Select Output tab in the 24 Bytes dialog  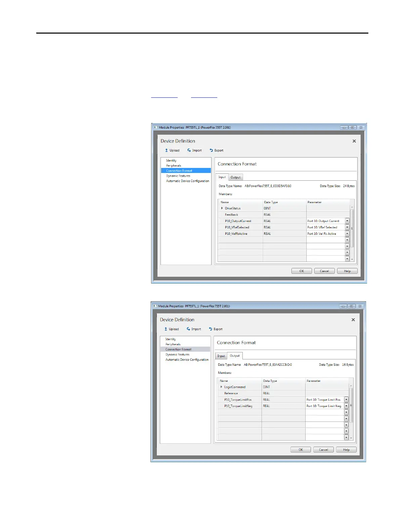click(235, 177)
